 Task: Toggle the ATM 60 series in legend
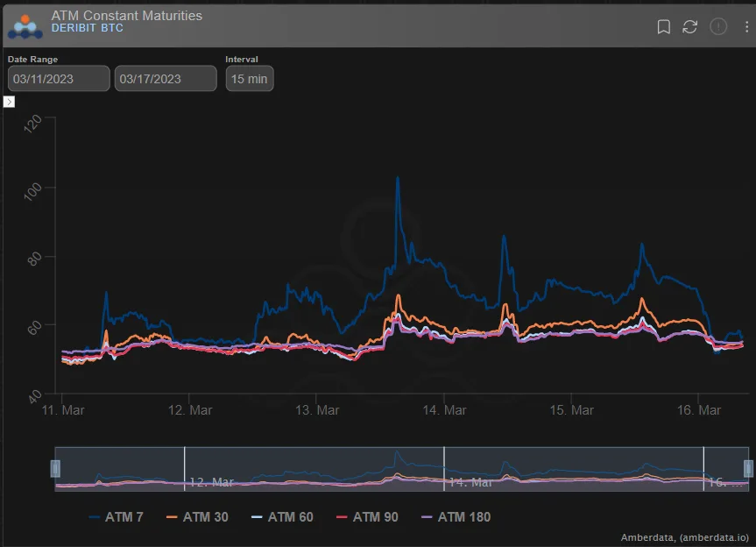click(283, 517)
